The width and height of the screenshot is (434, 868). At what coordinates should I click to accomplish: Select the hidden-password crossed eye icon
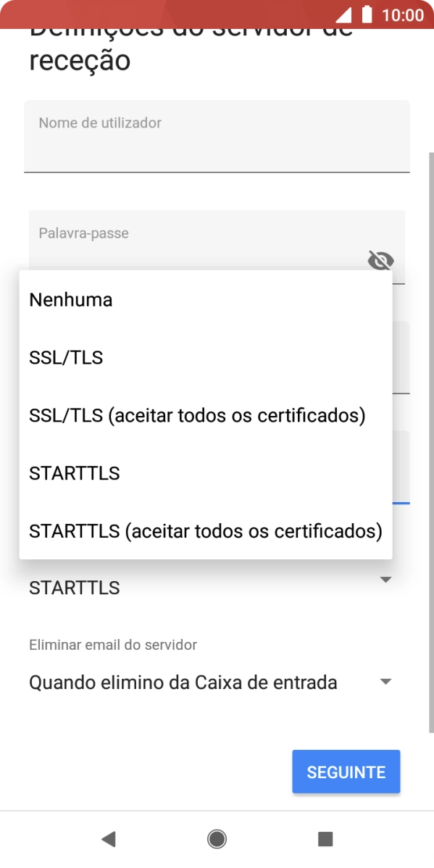[380, 261]
